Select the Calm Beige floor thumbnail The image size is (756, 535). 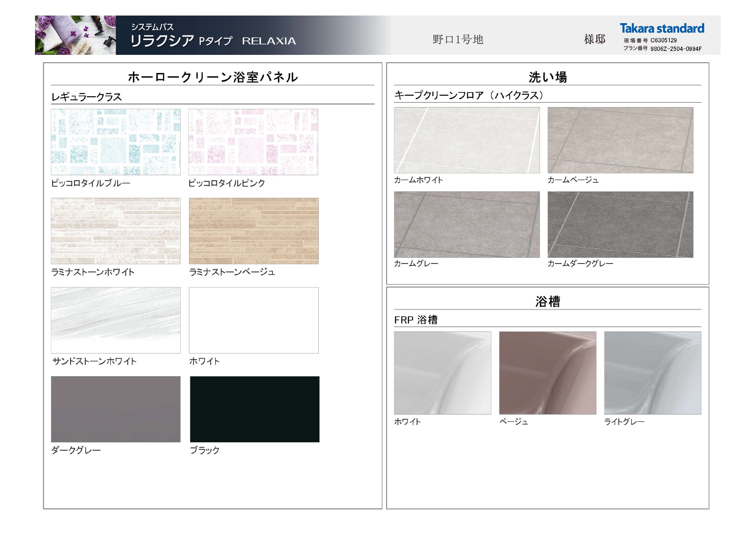tap(620, 140)
